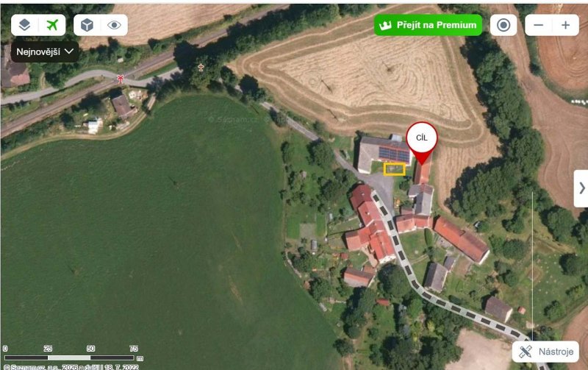Click Přejít na Premium button
Image resolution: width=588 pixels, height=370 pixels.
pos(428,25)
